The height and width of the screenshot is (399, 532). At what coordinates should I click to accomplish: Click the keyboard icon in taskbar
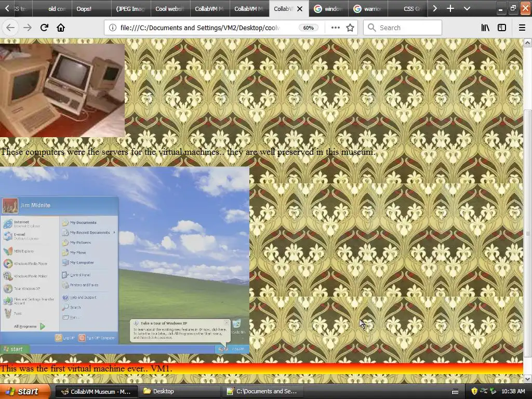click(455, 392)
